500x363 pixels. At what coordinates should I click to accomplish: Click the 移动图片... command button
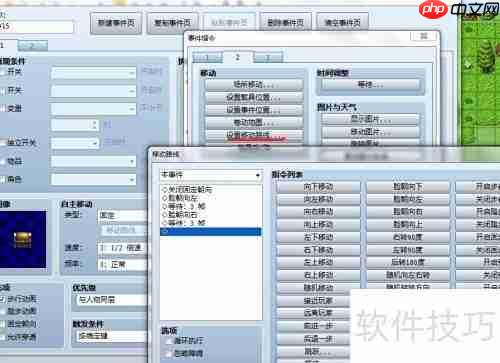tap(370, 132)
